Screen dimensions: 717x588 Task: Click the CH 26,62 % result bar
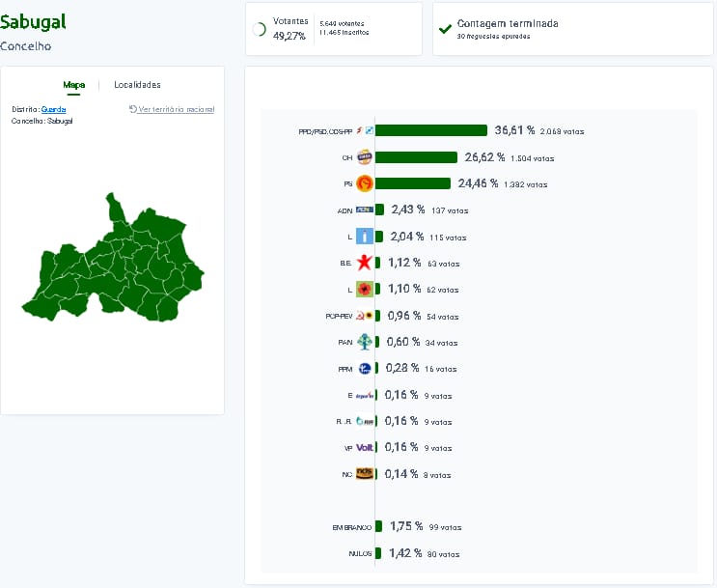[416, 157]
